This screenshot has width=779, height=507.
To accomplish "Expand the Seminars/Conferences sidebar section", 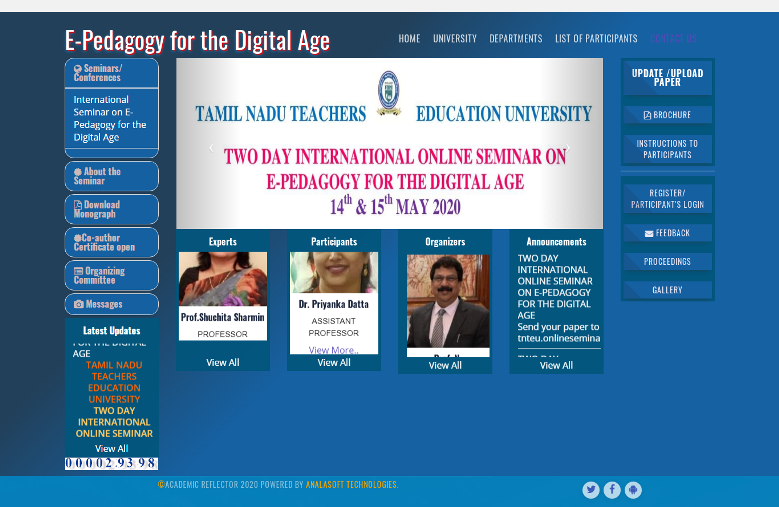I will coord(111,73).
